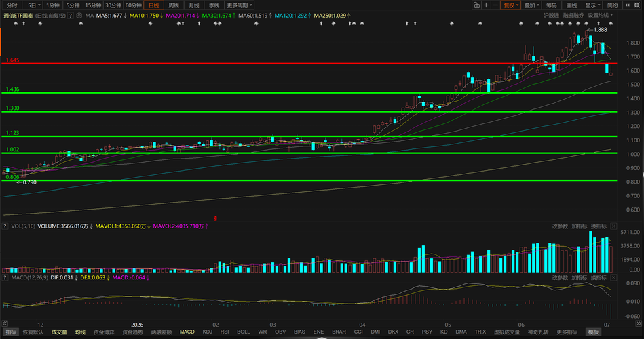The height and width of the screenshot is (339, 644).
Task: Click the double left arrow collapse icon
Action: click(x=628, y=5)
